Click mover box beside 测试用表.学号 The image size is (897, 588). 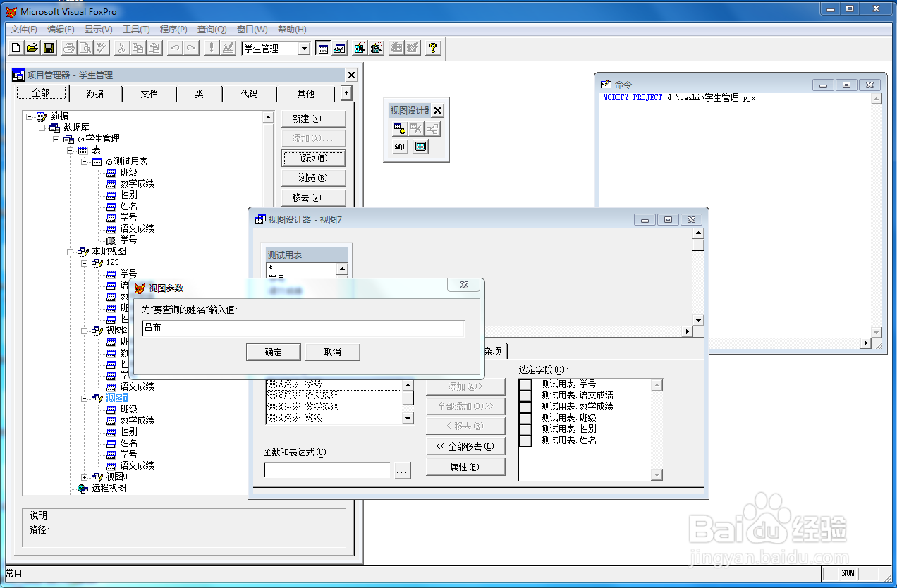click(x=525, y=384)
